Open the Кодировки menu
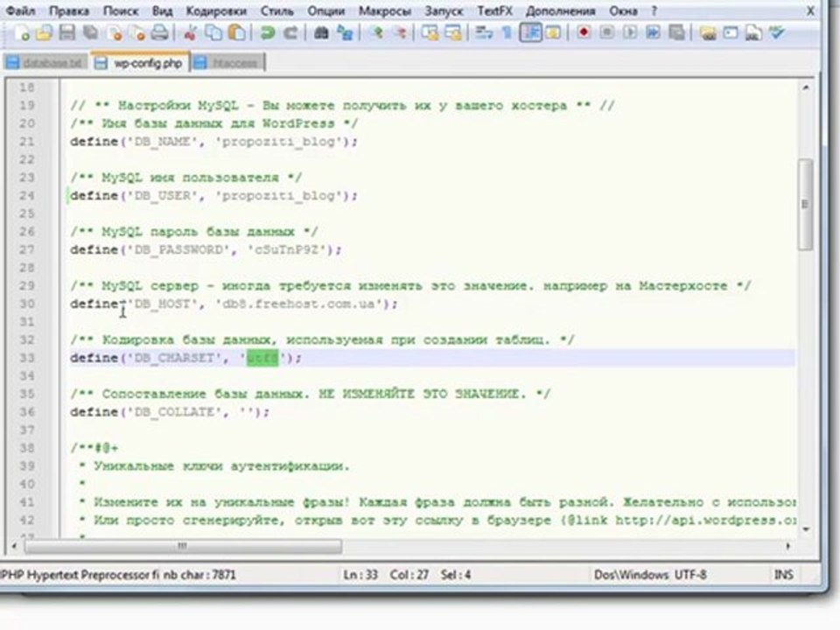 tap(216, 10)
